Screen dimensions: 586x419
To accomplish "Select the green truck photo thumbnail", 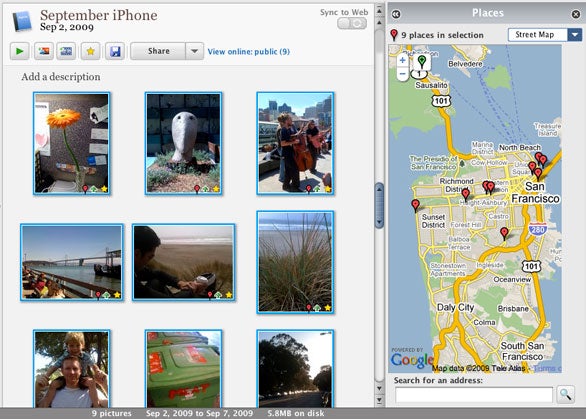I will 183,369.
